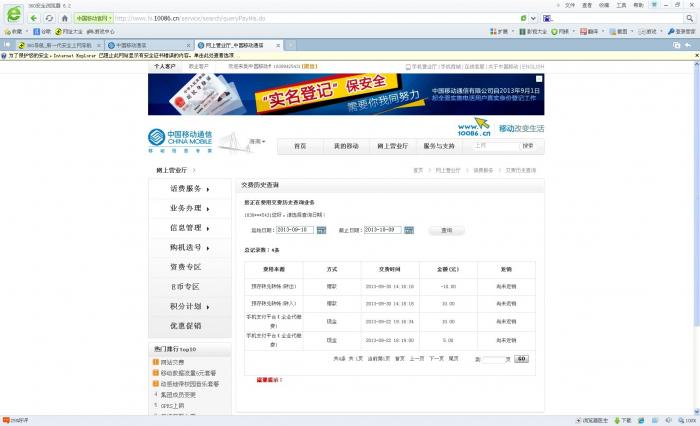The height and width of the screenshot is (426, 700).
Task: Expand the 信息管理 sidebar menu
Action: (190, 228)
